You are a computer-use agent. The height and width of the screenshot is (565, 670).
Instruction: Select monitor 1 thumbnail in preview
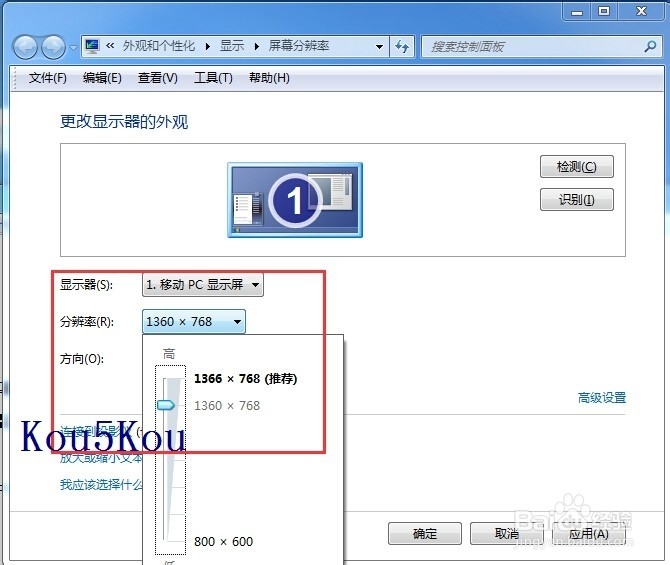click(x=295, y=200)
